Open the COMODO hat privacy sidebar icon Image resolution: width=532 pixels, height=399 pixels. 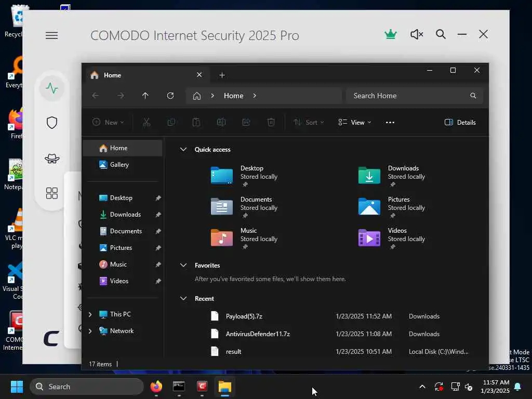(x=51, y=158)
